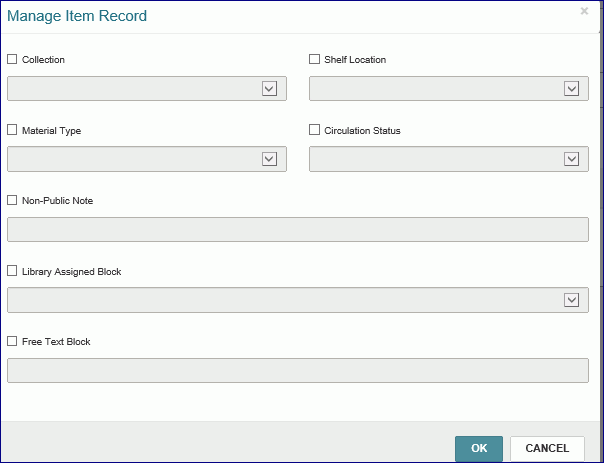The image size is (604, 463).
Task: Click the Circulation Status label text
Action: [362, 131]
